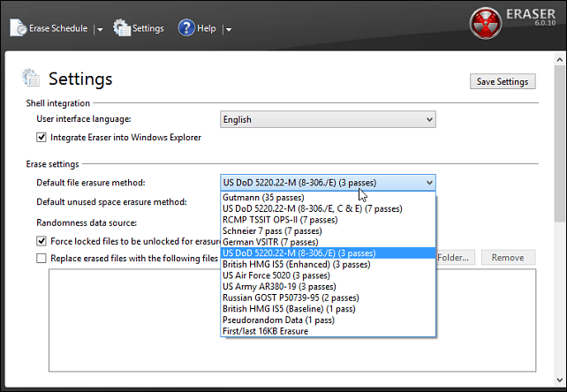Open Help toolbar label

207,28
